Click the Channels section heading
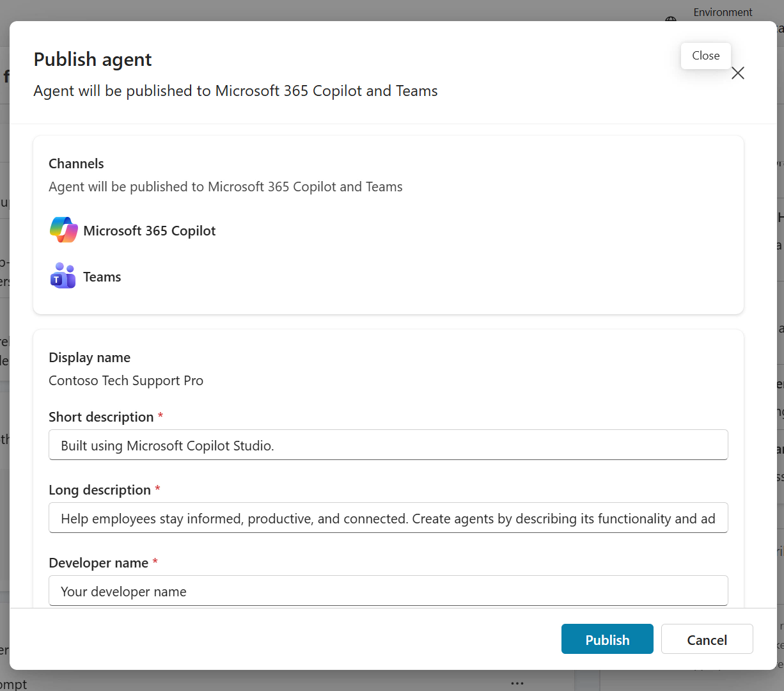 tap(76, 164)
